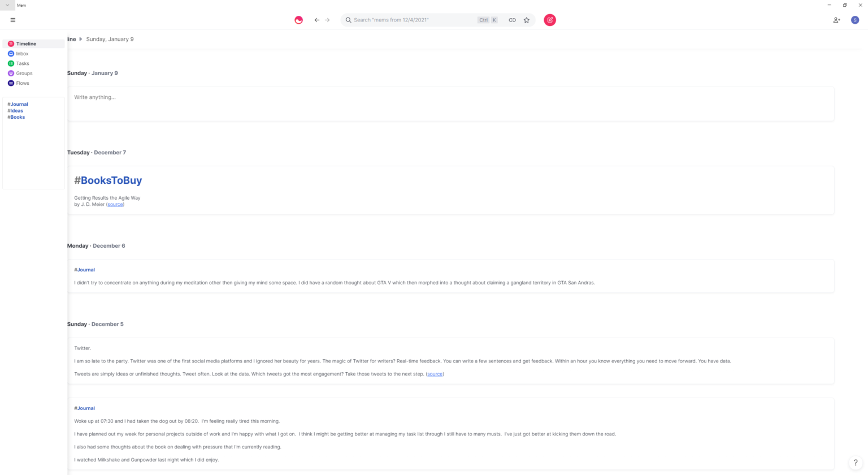Click the #Ideas tag shortcut
This screenshot has width=868, height=475.
pyautogui.click(x=15, y=111)
